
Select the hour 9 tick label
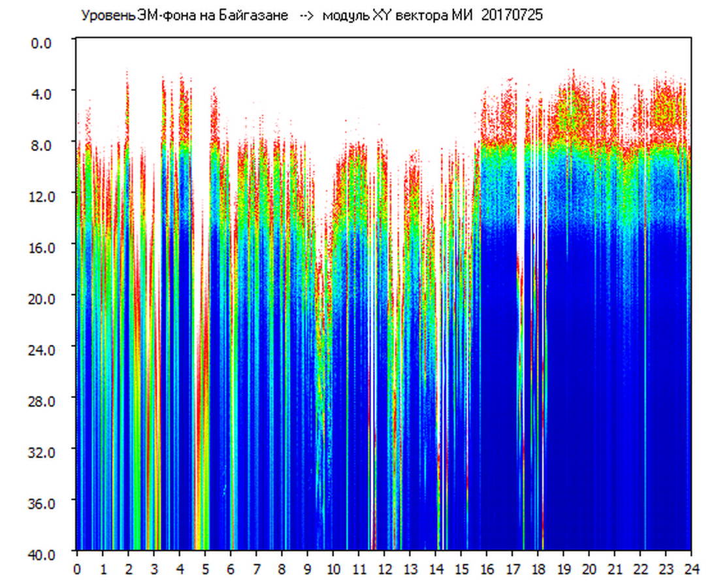click(307, 569)
